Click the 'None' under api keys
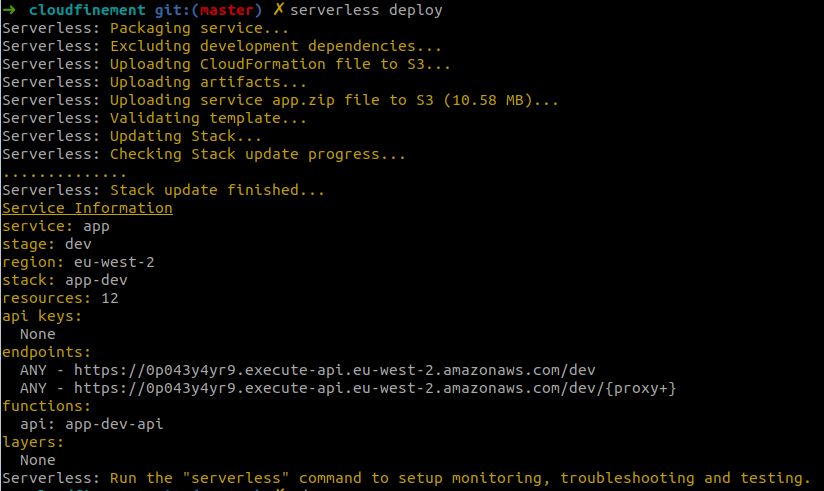 (x=38, y=334)
